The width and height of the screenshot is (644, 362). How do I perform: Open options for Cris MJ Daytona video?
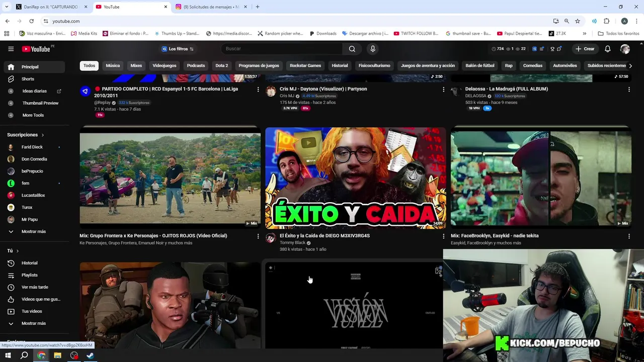(443, 89)
